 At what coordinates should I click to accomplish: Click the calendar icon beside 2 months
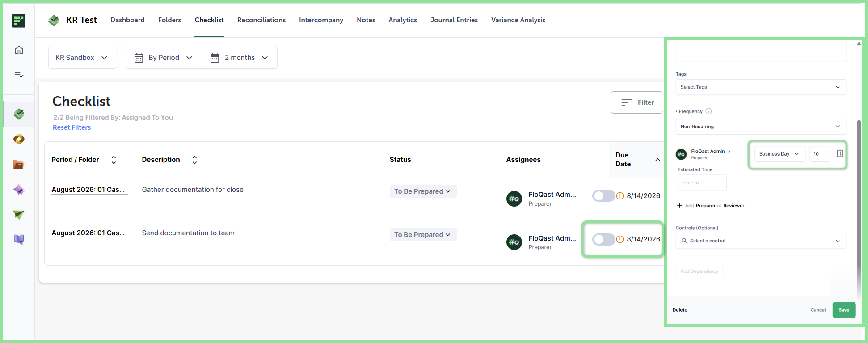coord(215,58)
